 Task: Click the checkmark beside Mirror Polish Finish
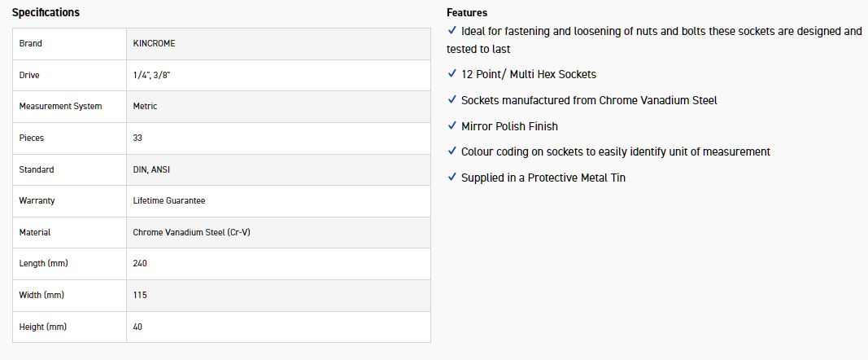pyautogui.click(x=452, y=126)
